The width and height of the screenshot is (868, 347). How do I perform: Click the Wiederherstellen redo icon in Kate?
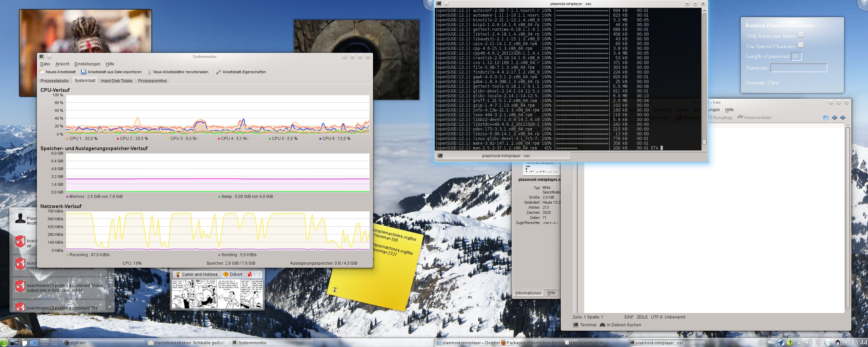click(740, 117)
